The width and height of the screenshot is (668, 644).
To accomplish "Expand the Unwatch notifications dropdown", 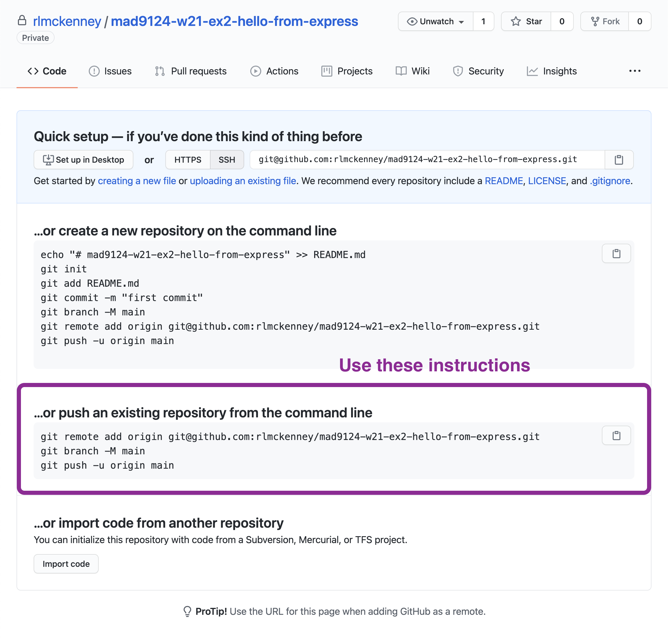I will (436, 22).
